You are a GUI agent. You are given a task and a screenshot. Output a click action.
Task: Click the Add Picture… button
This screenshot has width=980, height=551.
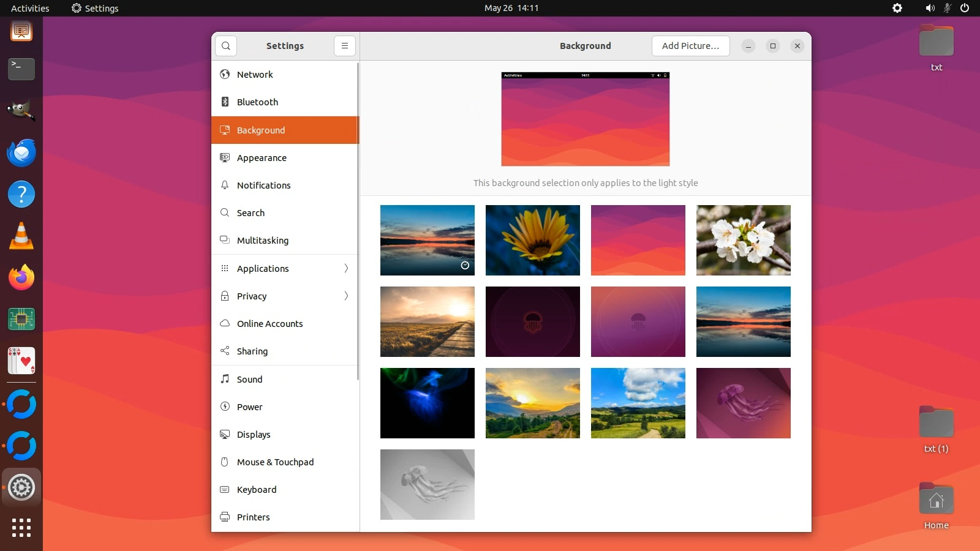coord(690,46)
